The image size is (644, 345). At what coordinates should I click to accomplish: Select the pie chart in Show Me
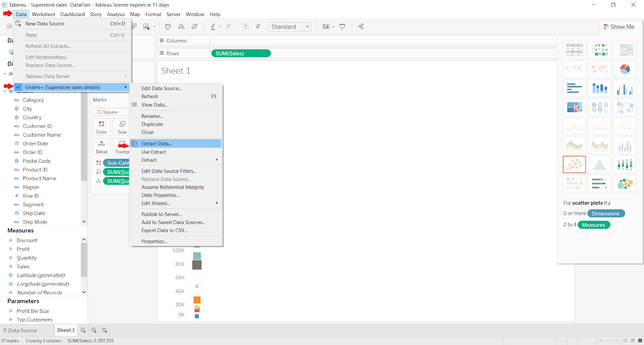pyautogui.click(x=625, y=69)
